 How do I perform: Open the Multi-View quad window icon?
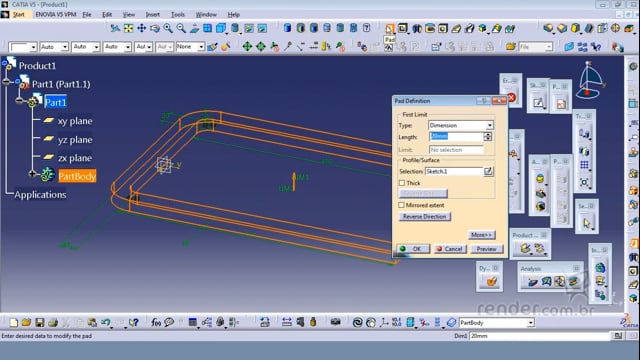coord(207,28)
